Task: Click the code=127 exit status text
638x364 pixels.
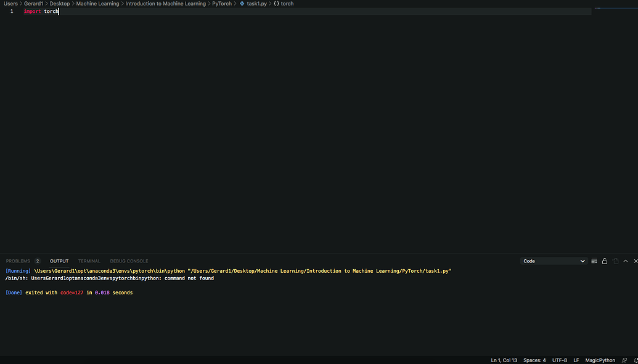Action: point(72,293)
